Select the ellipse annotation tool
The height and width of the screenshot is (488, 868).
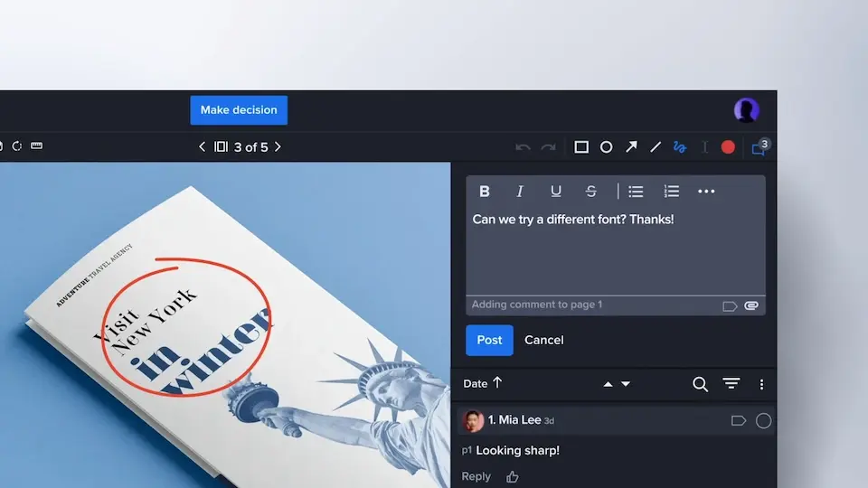607,147
